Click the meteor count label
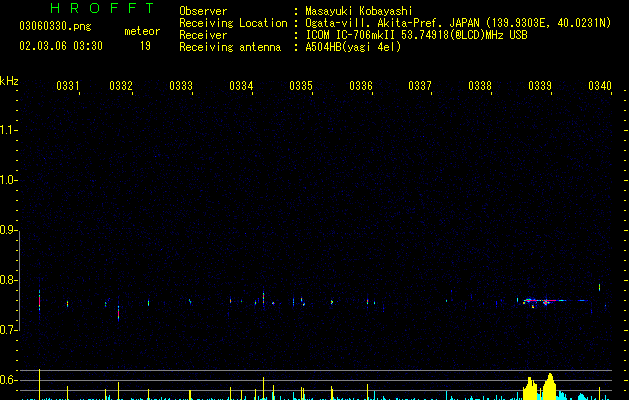629x400 pixels. (142, 31)
